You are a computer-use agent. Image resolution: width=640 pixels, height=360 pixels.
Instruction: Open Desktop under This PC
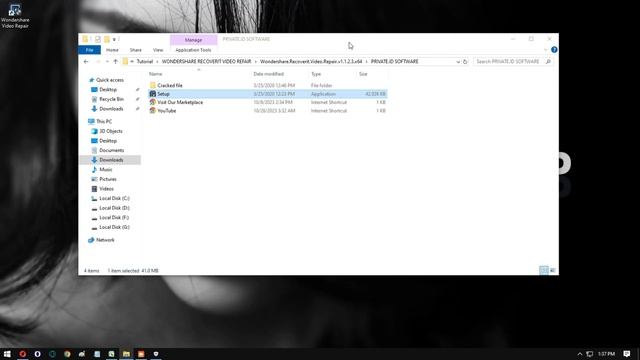(x=108, y=141)
